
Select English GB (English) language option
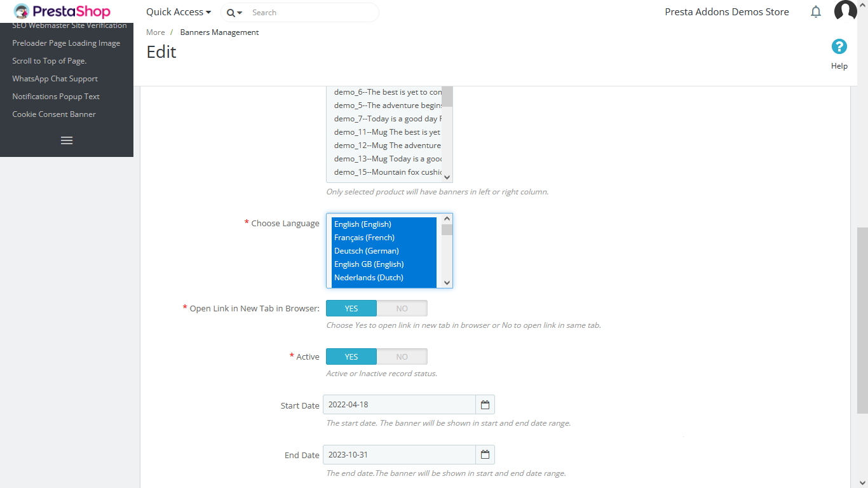384,264
